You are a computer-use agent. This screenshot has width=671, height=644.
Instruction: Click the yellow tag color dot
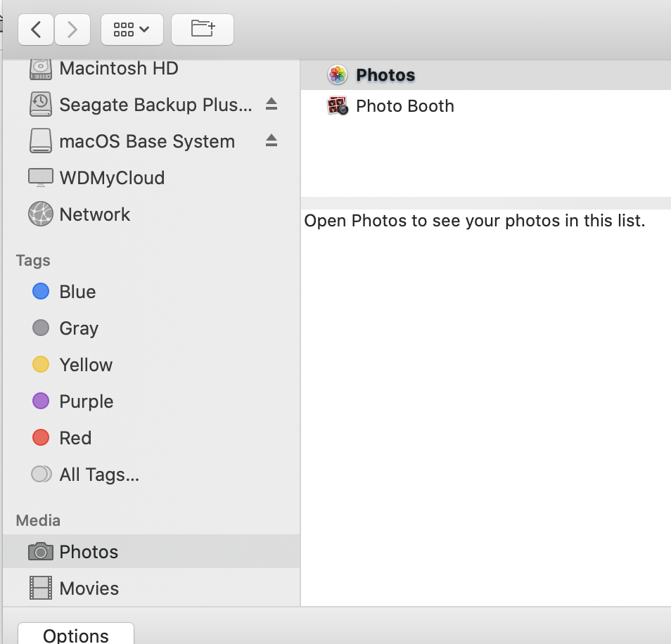[x=41, y=364]
